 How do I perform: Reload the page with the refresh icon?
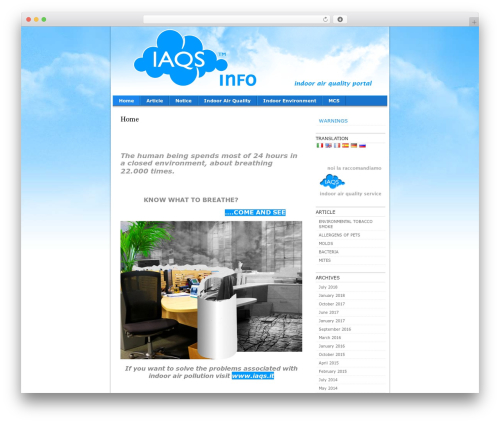point(325,19)
